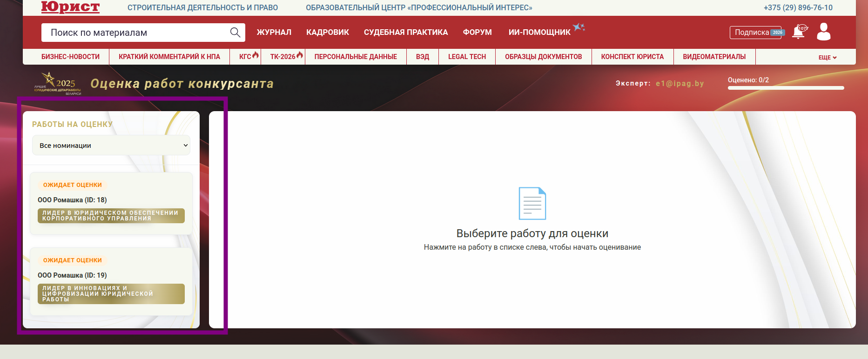Click the Подписка 2026 button

pyautogui.click(x=755, y=32)
